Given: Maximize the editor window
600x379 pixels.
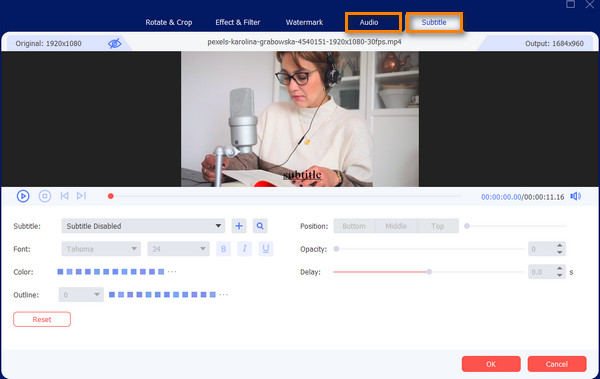Looking at the screenshot, I should [x=570, y=4].
